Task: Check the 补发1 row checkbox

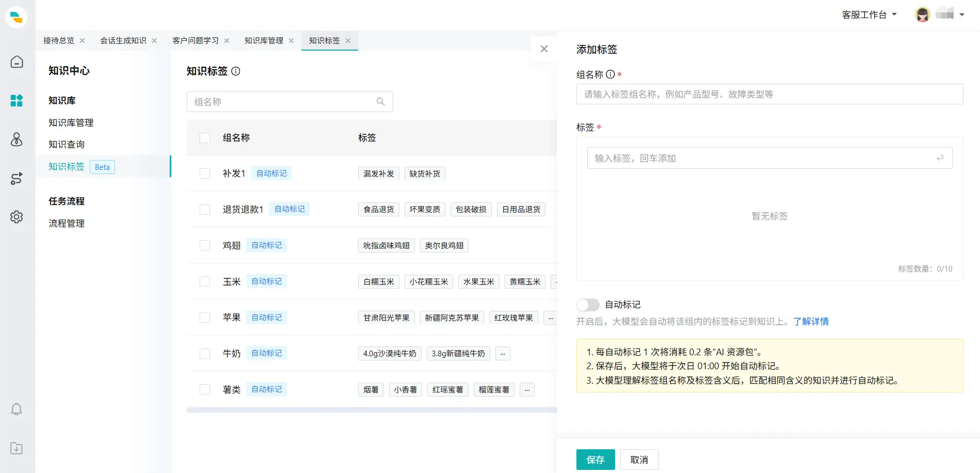Action: (x=205, y=174)
